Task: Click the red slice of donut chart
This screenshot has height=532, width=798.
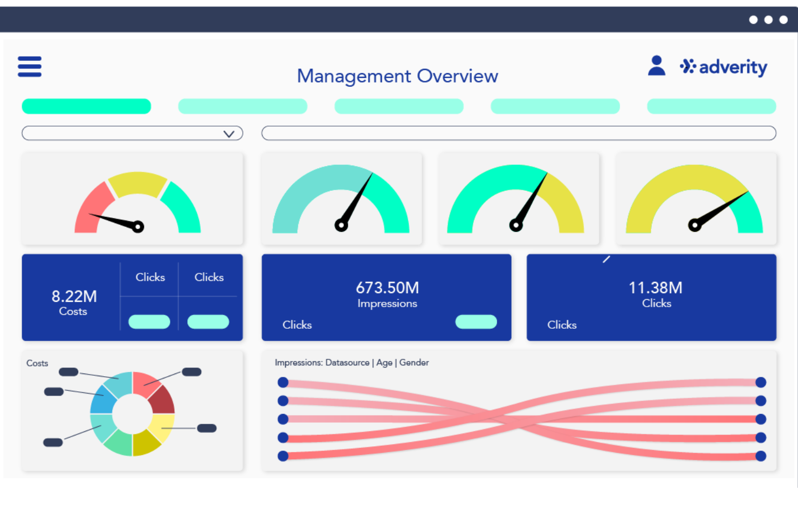Action: (x=147, y=384)
